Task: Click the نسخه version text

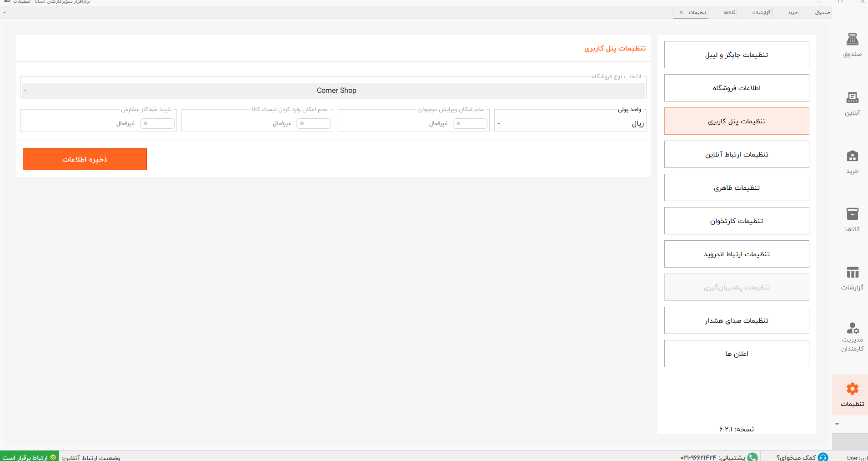Action: pyautogui.click(x=737, y=429)
